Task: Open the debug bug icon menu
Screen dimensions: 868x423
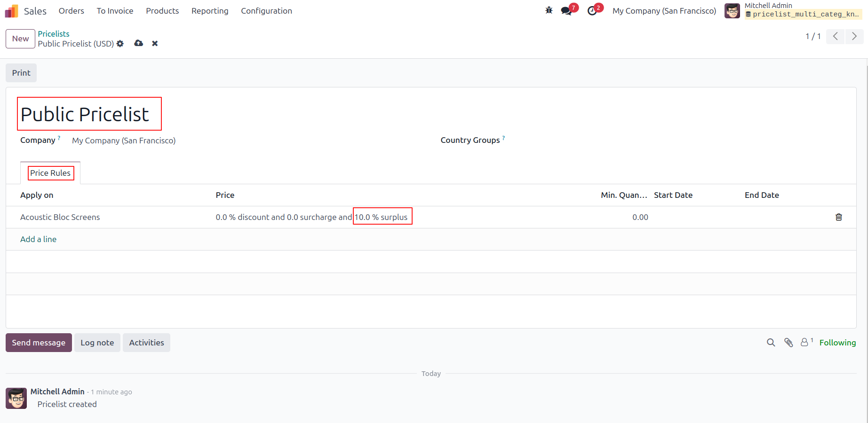Action: [x=549, y=10]
